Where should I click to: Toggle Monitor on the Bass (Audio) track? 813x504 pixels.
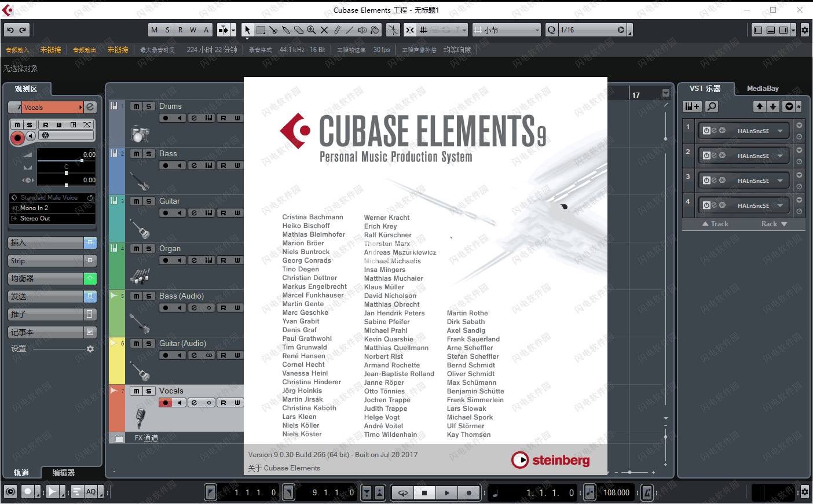click(180, 308)
